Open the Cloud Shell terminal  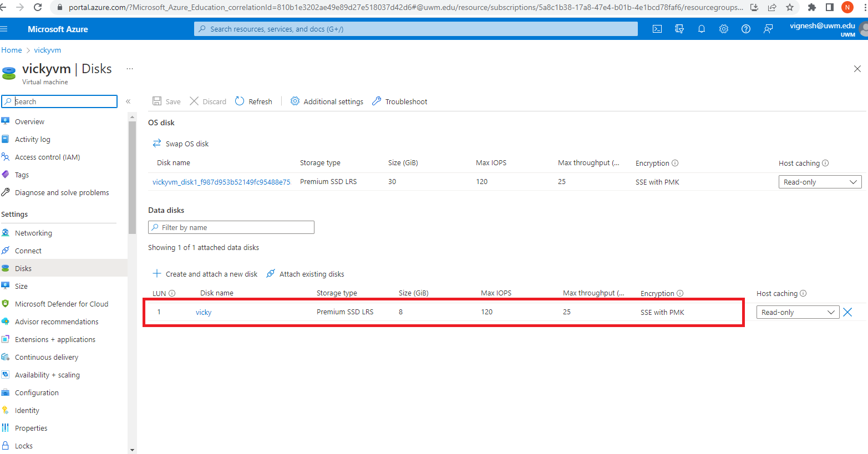(657, 28)
